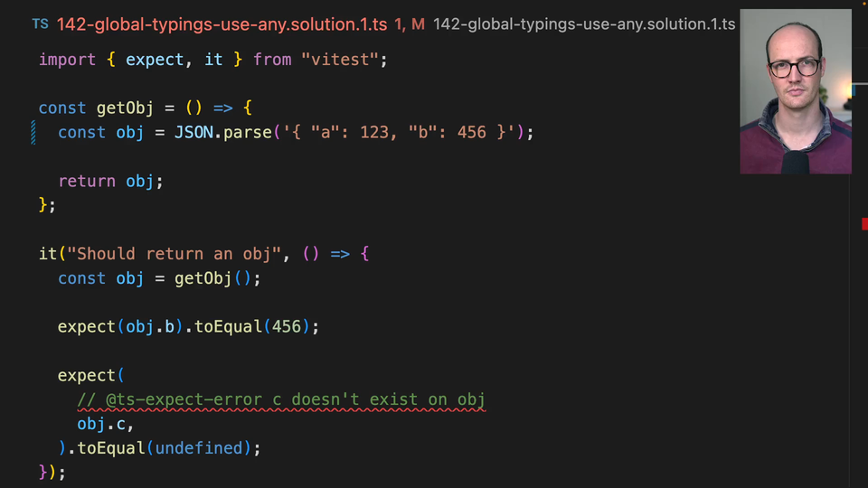
Task: Click the '1, M' status badge in tab
Action: click(x=409, y=24)
